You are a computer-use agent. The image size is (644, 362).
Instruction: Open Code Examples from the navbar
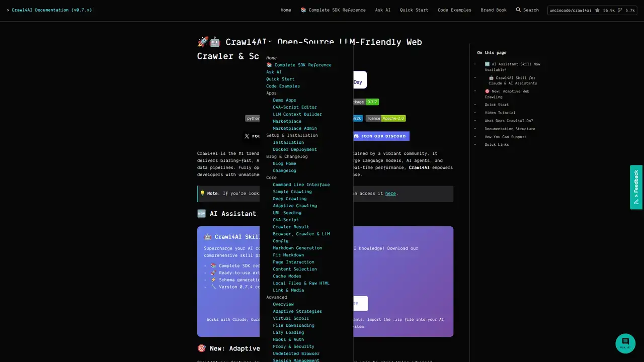click(x=454, y=10)
